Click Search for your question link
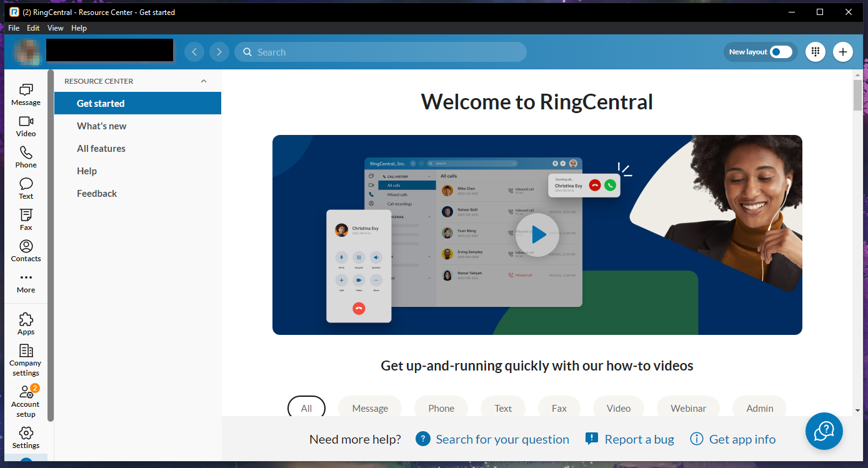 pyautogui.click(x=492, y=439)
